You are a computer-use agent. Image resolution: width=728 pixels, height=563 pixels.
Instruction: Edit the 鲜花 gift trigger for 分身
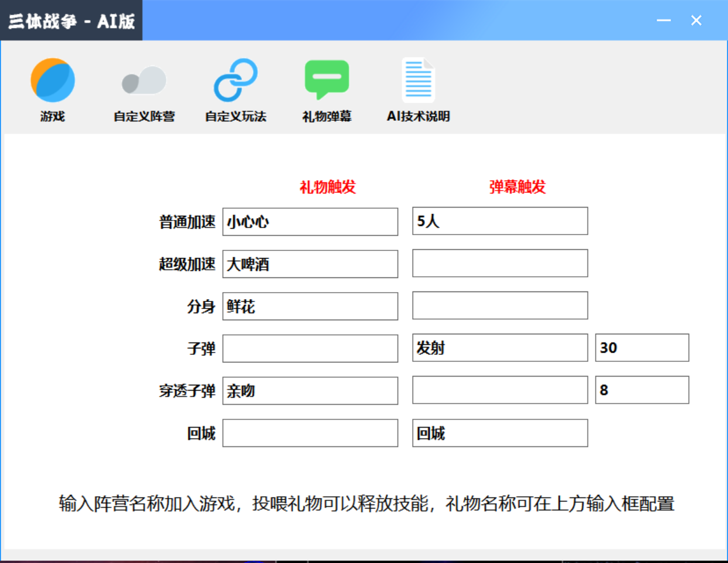coord(311,306)
